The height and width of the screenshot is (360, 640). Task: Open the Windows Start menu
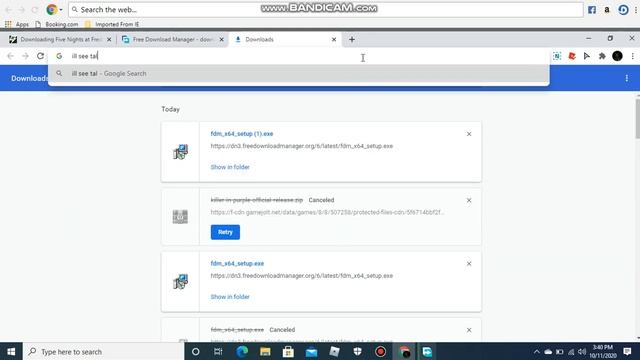click(11, 351)
